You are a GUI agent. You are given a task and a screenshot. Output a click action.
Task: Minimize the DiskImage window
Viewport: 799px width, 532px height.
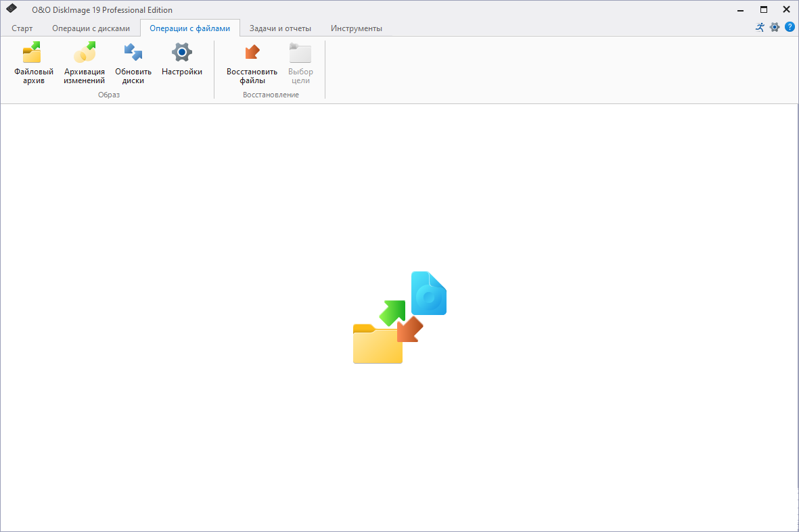tap(740, 9)
